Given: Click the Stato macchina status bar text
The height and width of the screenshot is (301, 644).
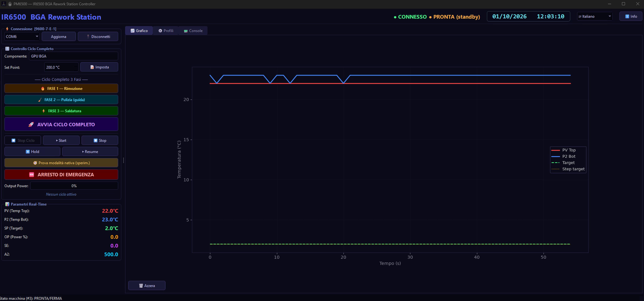Looking at the screenshot, I should click(31, 299).
